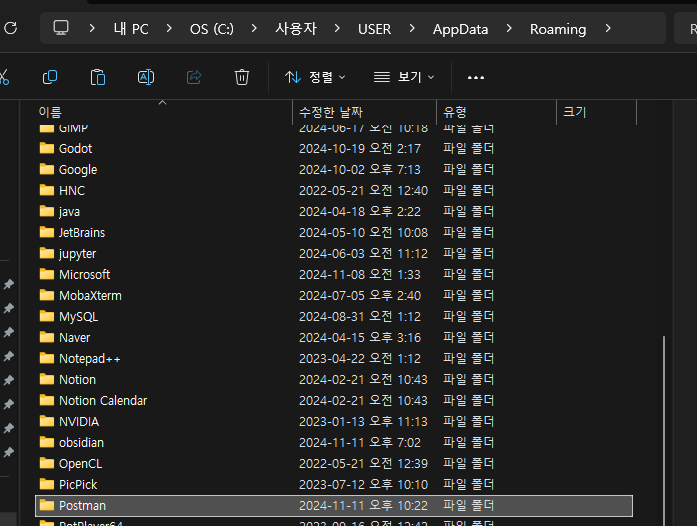The width and height of the screenshot is (697, 526).
Task: Navigate to USER breadcrumb folder
Action: coord(374,29)
